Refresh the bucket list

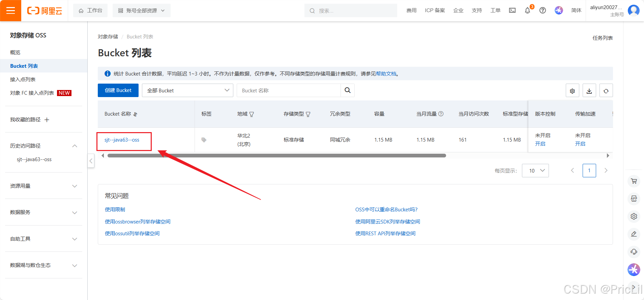606,91
